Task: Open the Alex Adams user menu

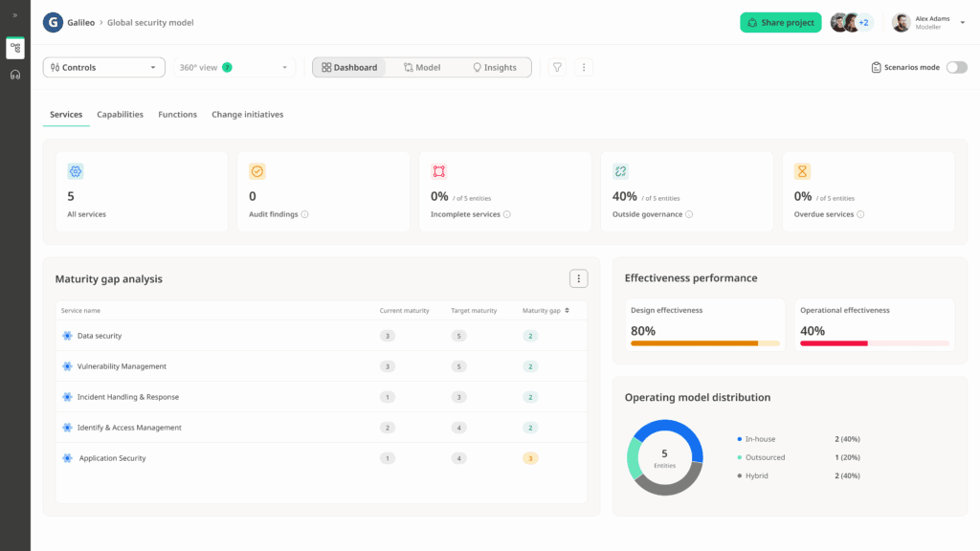Action: point(928,22)
